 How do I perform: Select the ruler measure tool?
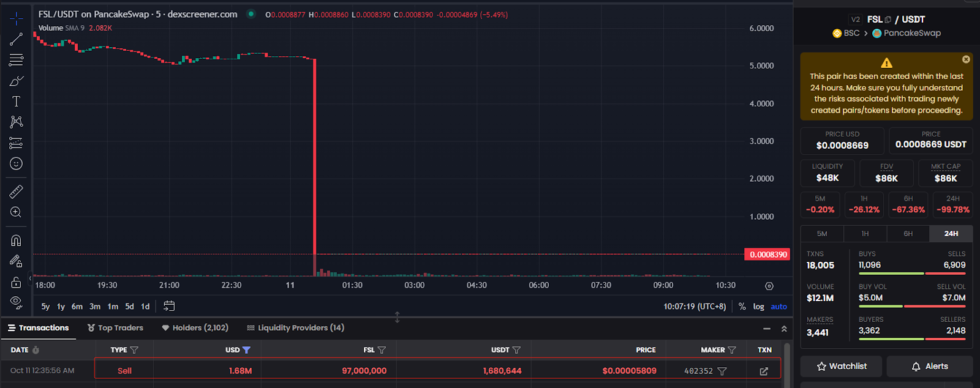click(x=16, y=192)
